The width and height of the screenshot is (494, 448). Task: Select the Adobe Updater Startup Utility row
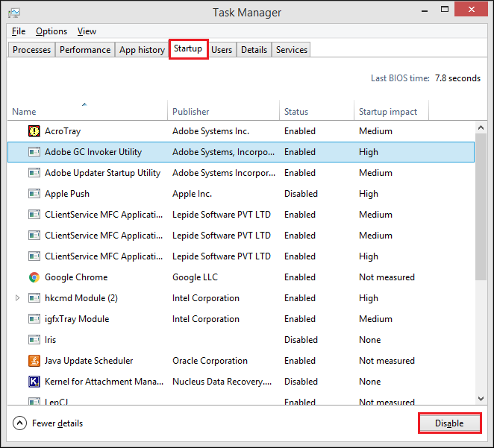pyautogui.click(x=241, y=173)
